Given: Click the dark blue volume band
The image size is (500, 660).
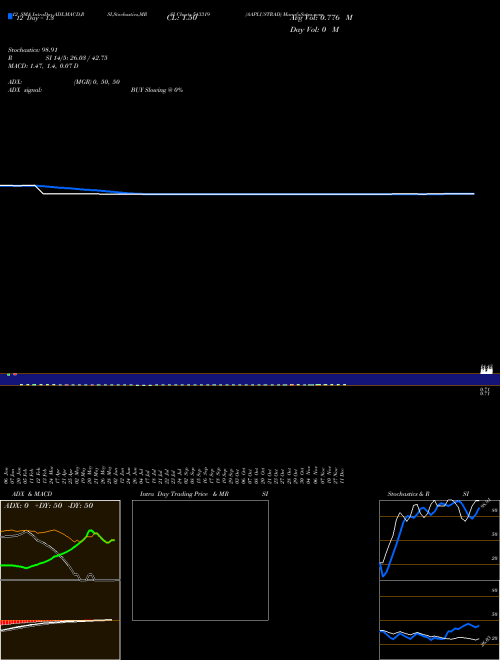Looking at the screenshot, I should pyautogui.click(x=250, y=379).
